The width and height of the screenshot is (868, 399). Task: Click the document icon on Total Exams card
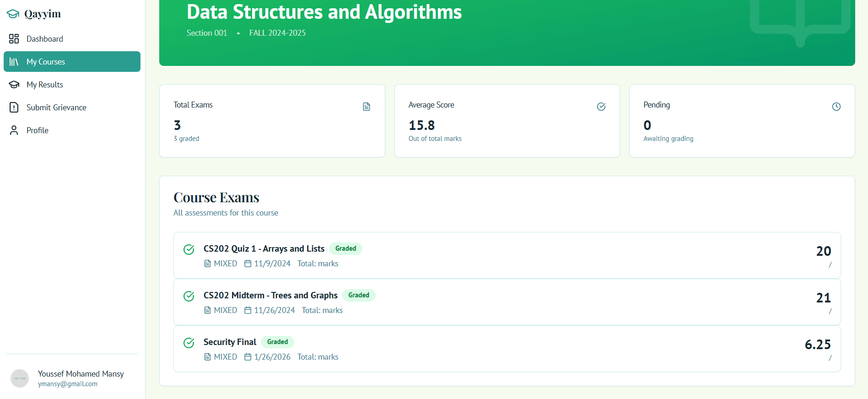click(367, 106)
